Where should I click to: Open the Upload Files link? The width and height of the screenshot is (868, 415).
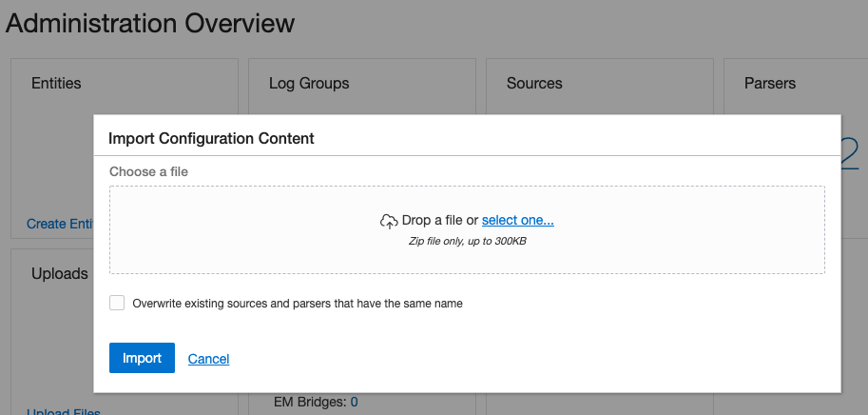(x=63, y=412)
